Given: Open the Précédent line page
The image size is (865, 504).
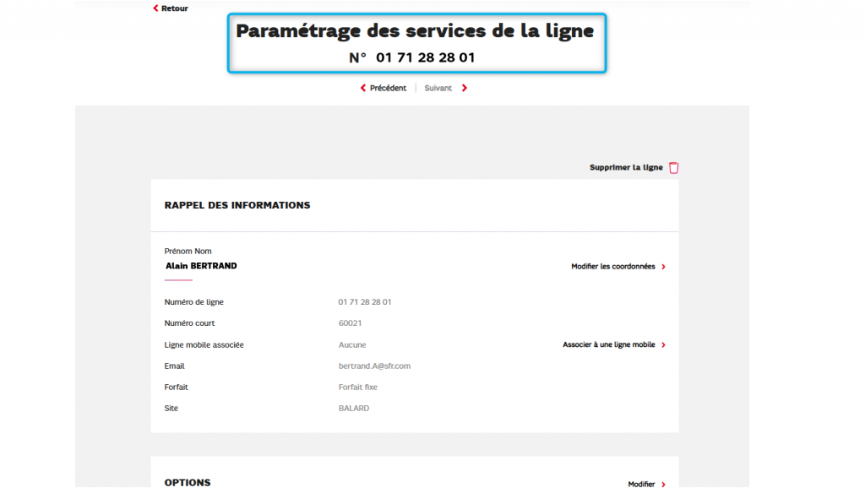Looking at the screenshot, I should (x=388, y=88).
